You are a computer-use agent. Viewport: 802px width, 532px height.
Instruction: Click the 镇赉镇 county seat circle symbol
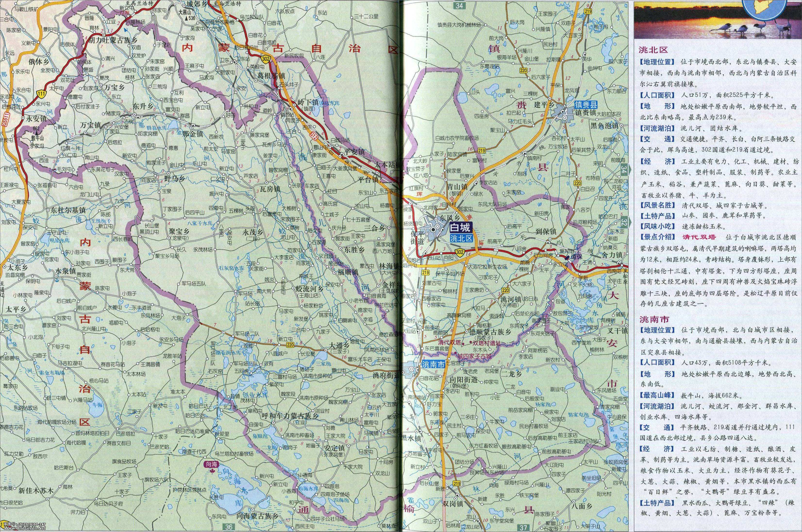pyautogui.click(x=565, y=118)
